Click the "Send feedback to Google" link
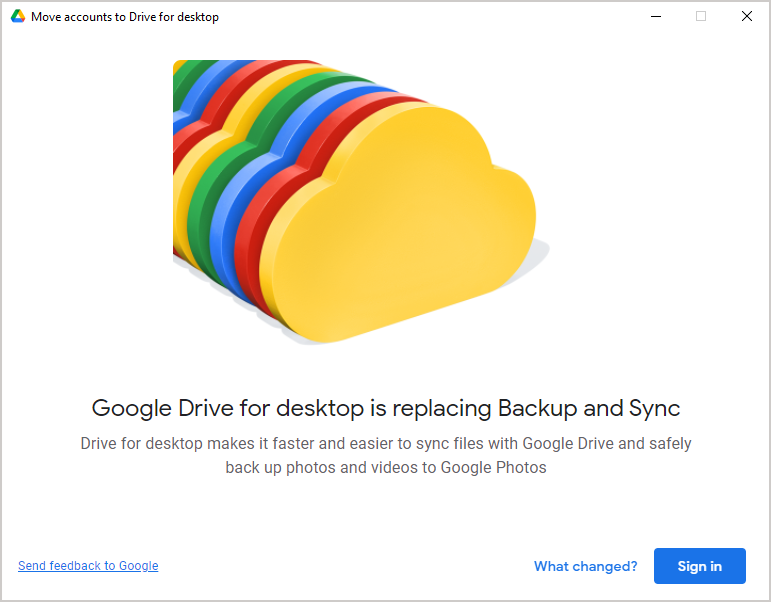The image size is (771, 602). [88, 566]
